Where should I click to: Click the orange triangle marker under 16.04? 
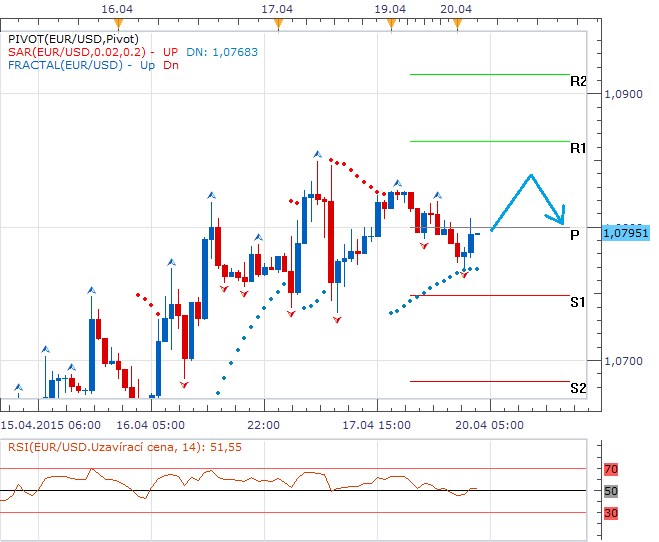pos(119,23)
